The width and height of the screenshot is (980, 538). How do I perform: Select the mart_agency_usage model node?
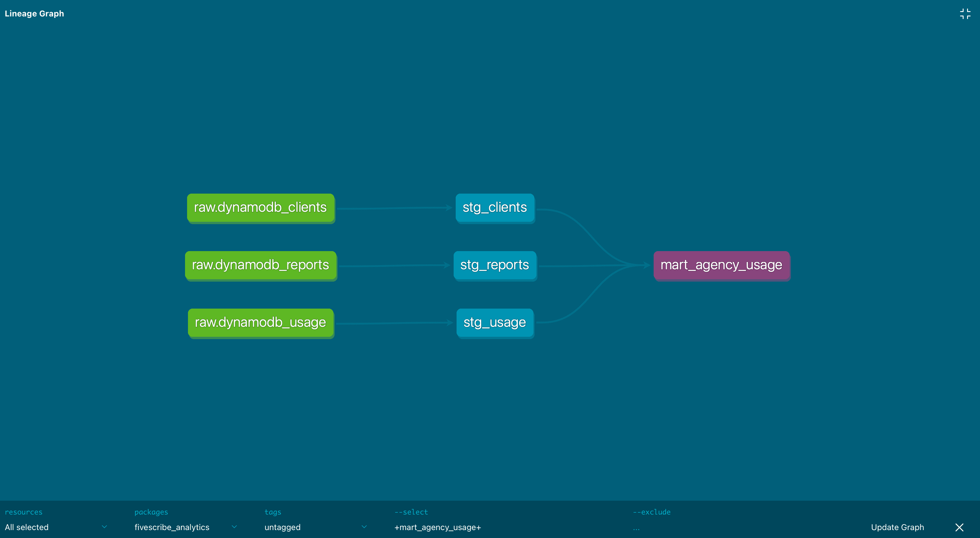tap(721, 265)
